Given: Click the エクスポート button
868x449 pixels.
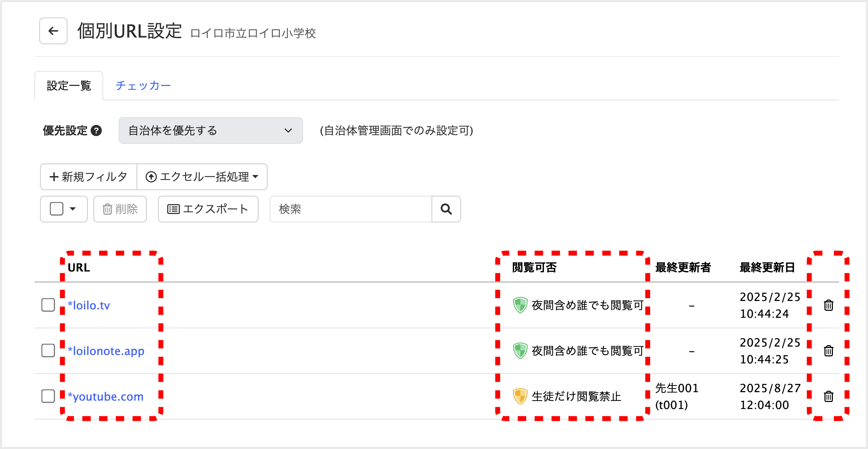Looking at the screenshot, I should 208,209.
